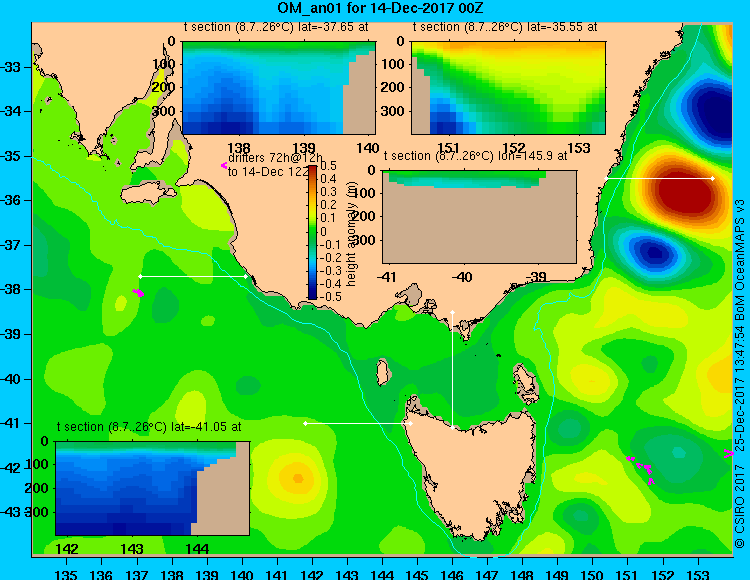Image resolution: width=750 pixels, height=580 pixels.
Task: Click the 152 label under the lat=-35.55 section
Action: [x=514, y=148]
